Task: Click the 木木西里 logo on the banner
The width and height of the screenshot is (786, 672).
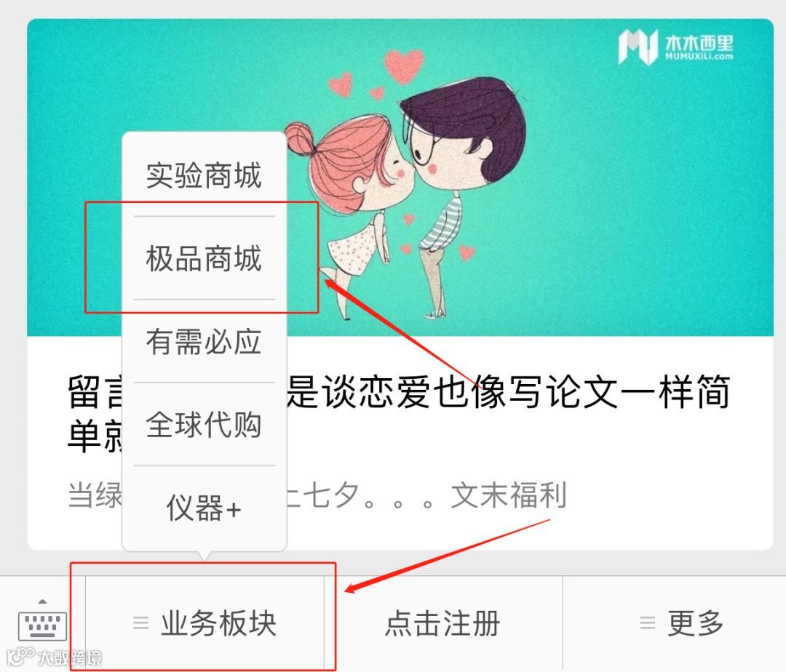Action: click(x=675, y=47)
